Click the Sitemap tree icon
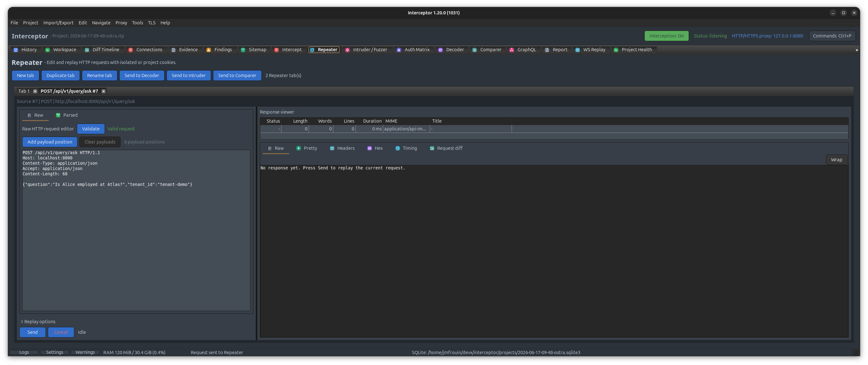The height and width of the screenshot is (365, 868). (243, 50)
